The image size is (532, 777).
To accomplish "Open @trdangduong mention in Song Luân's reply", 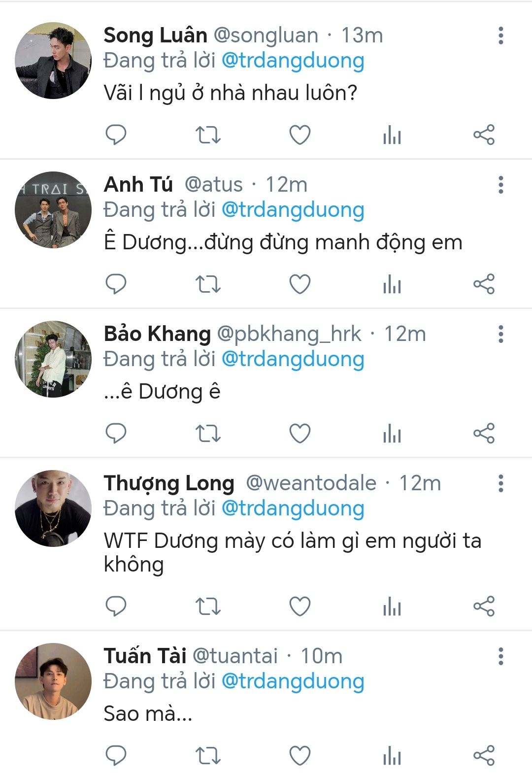I will click(293, 61).
